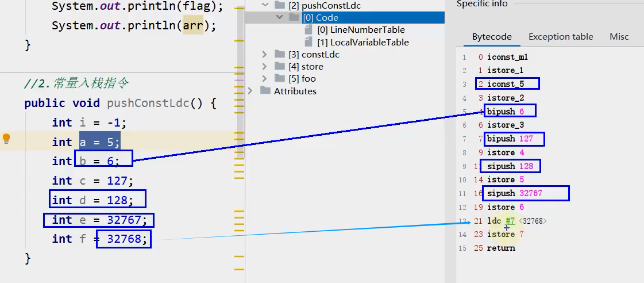The image size is (644, 283).
Task: Click the 32768 literal in editor
Action: 124,239
